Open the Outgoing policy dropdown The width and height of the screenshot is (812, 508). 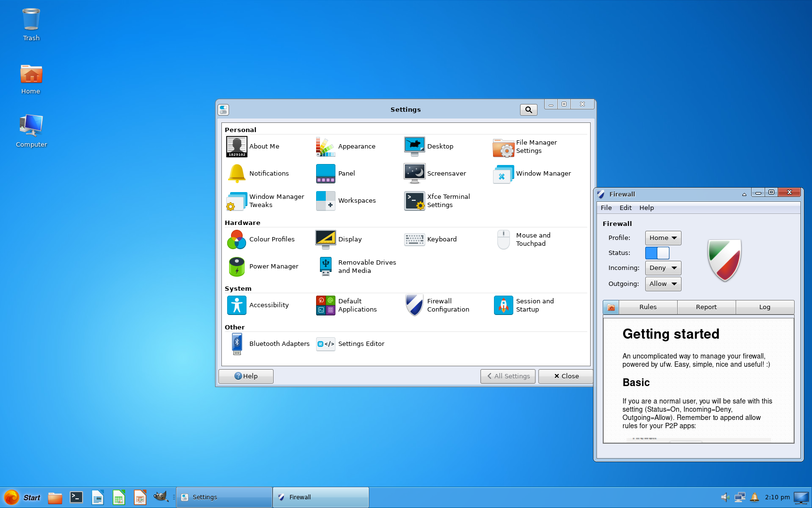click(663, 284)
